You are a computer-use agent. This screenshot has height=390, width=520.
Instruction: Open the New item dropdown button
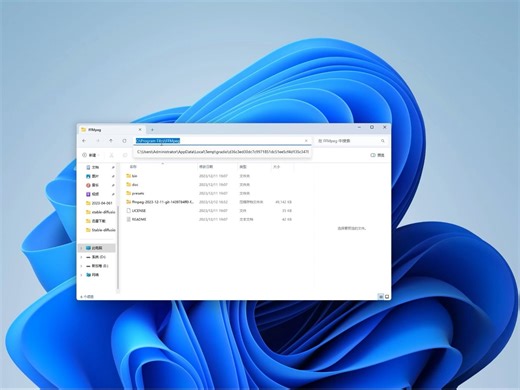click(x=91, y=155)
